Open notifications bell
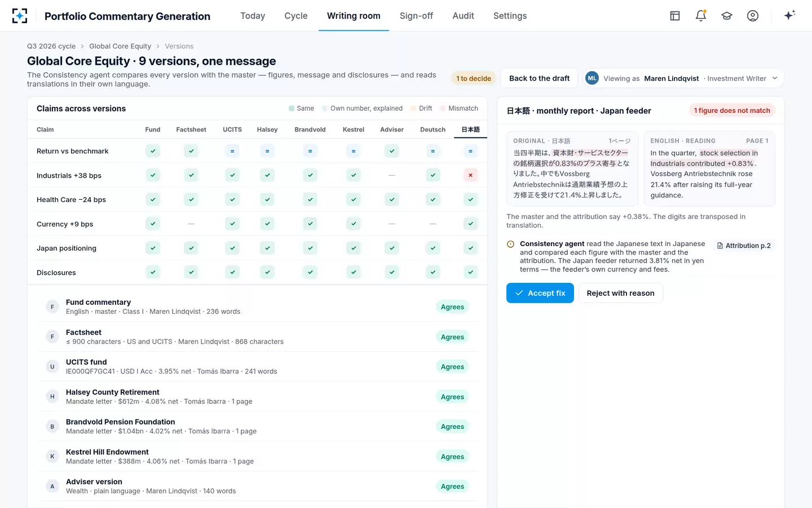 tap(701, 16)
